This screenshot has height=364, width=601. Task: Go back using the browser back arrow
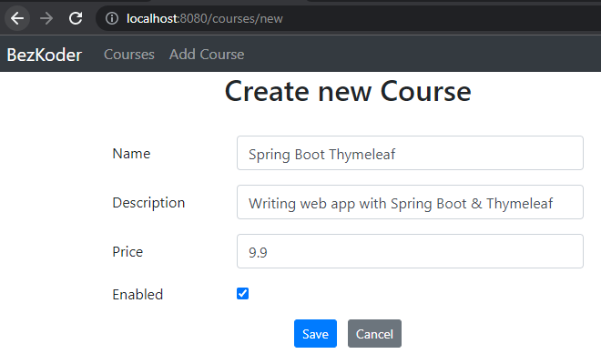click(17, 18)
